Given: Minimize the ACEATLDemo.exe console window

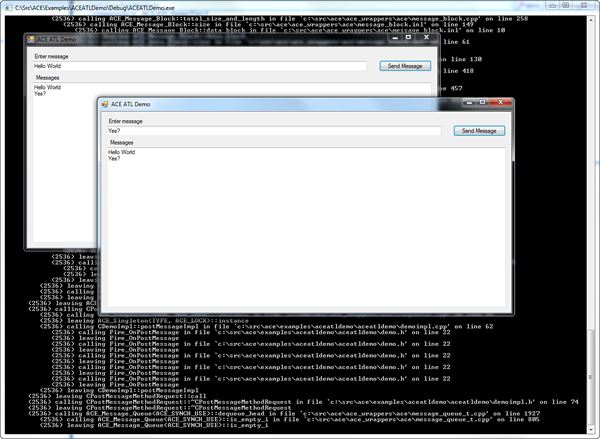Looking at the screenshot, I should pyautogui.click(x=552, y=5).
